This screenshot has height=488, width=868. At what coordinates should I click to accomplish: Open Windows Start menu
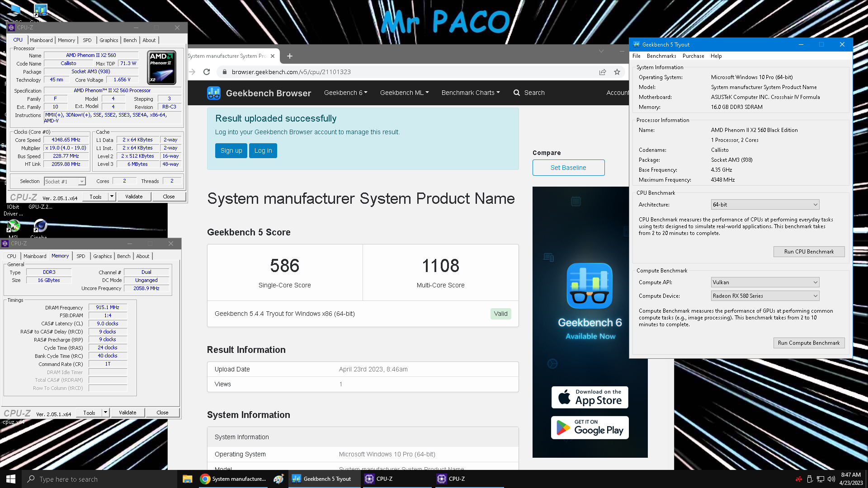(11, 479)
